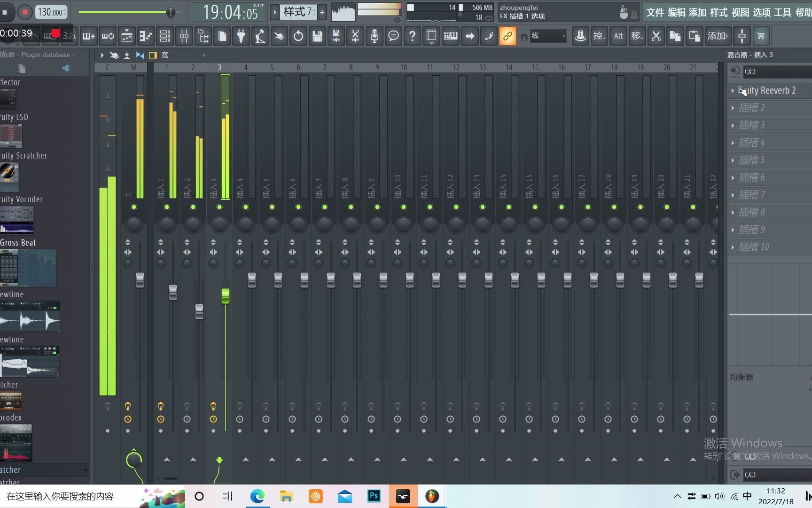812x508 pixels.
Task: Open the 工具 menu
Action: 783,13
